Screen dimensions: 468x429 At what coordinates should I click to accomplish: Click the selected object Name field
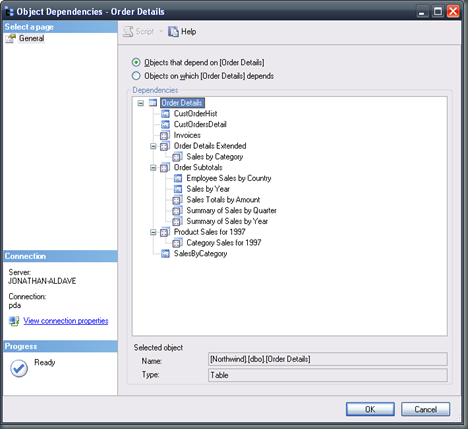[x=328, y=359]
